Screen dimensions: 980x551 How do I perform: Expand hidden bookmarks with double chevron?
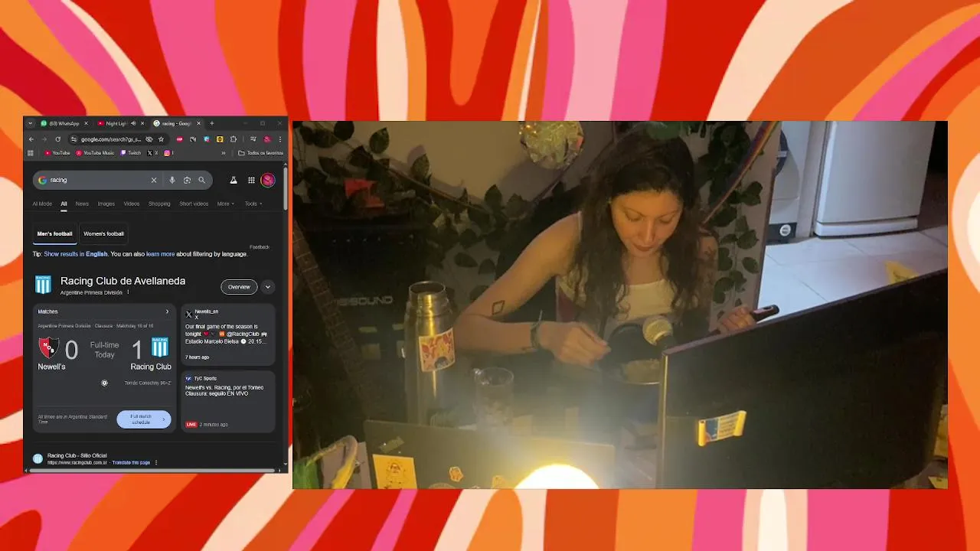coord(224,153)
